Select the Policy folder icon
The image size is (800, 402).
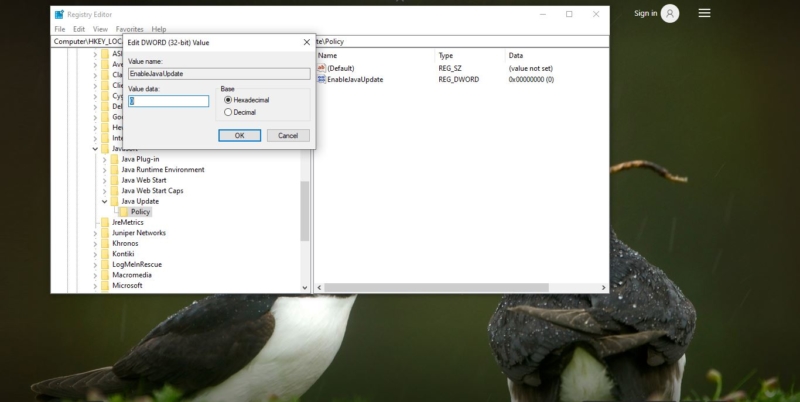(123, 212)
